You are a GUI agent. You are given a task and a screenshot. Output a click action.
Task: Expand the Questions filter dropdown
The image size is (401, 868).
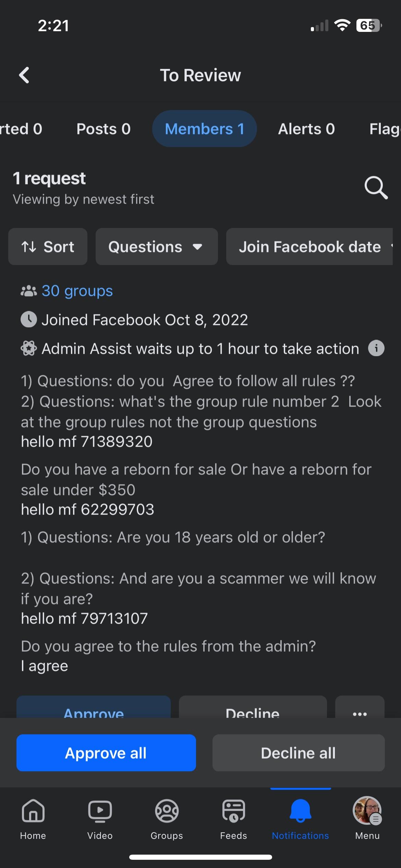point(156,247)
